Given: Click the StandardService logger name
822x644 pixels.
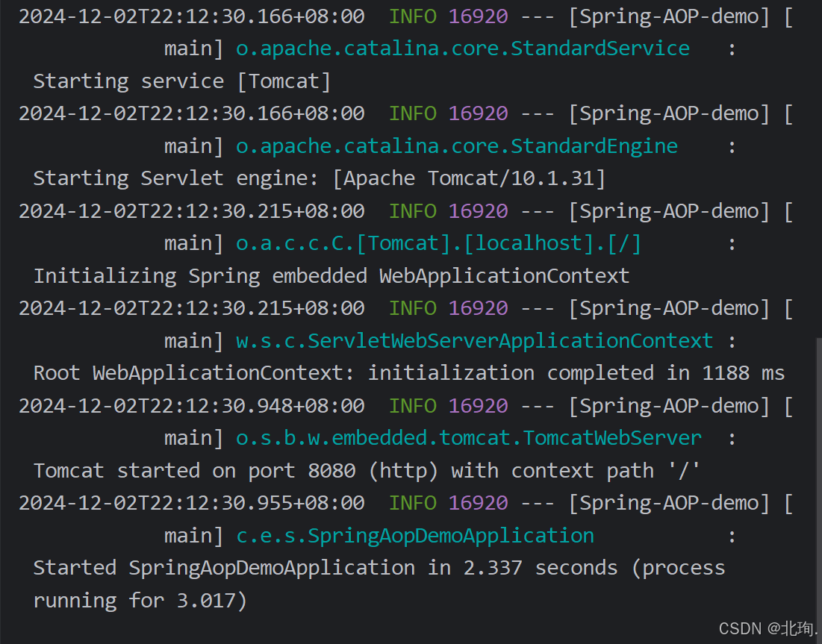Looking at the screenshot, I should click(463, 48).
